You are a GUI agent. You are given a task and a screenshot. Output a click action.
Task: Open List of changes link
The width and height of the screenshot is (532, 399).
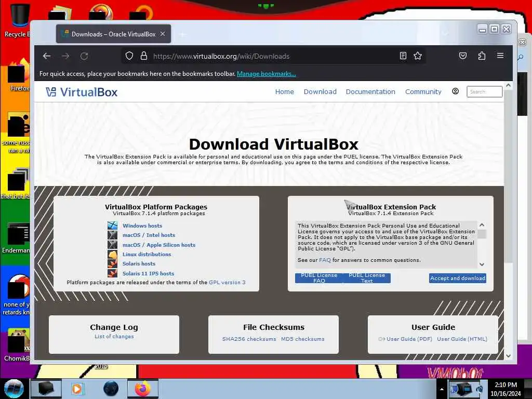114,336
